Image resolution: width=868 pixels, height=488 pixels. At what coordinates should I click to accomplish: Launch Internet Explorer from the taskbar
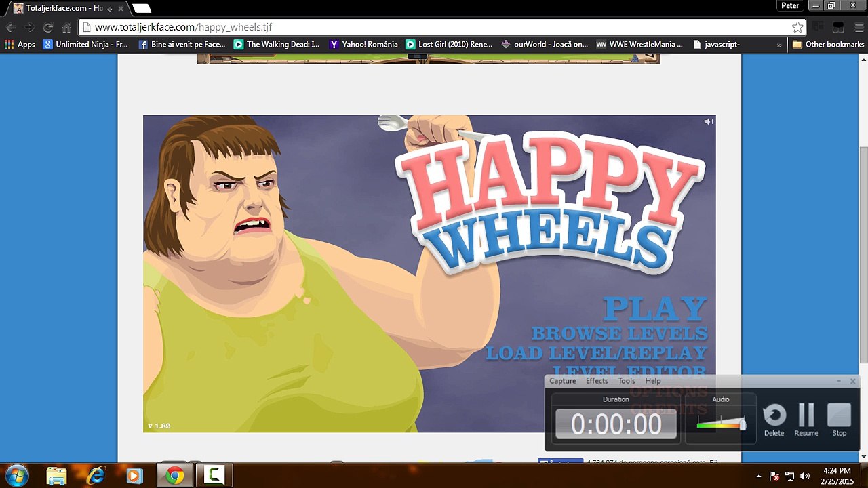pos(96,476)
